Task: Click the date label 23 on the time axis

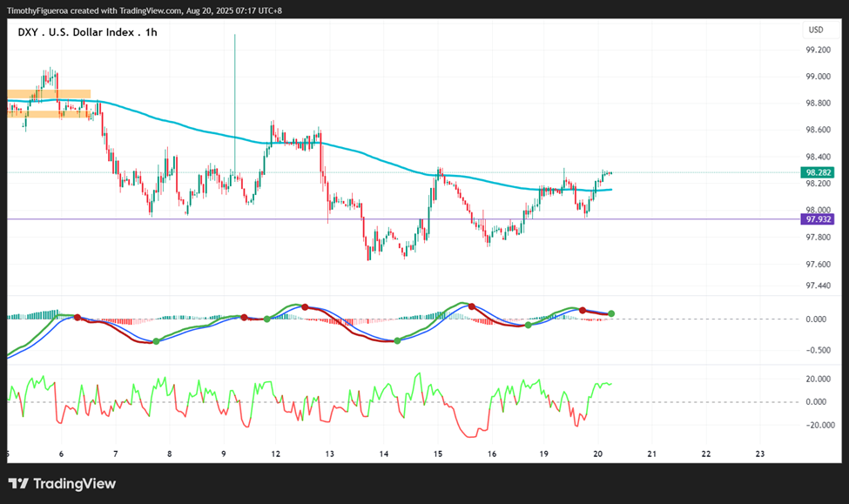Action: tap(759, 454)
